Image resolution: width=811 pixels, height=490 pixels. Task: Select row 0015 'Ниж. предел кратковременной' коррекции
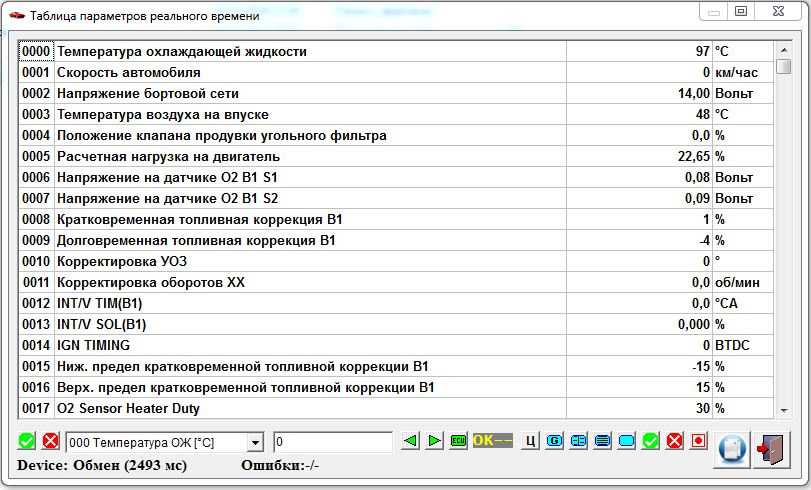tap(396, 366)
